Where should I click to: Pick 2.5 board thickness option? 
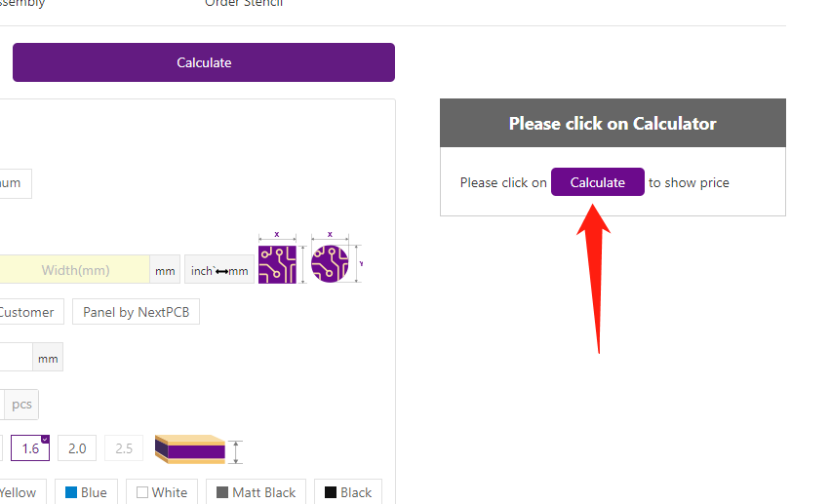(124, 448)
